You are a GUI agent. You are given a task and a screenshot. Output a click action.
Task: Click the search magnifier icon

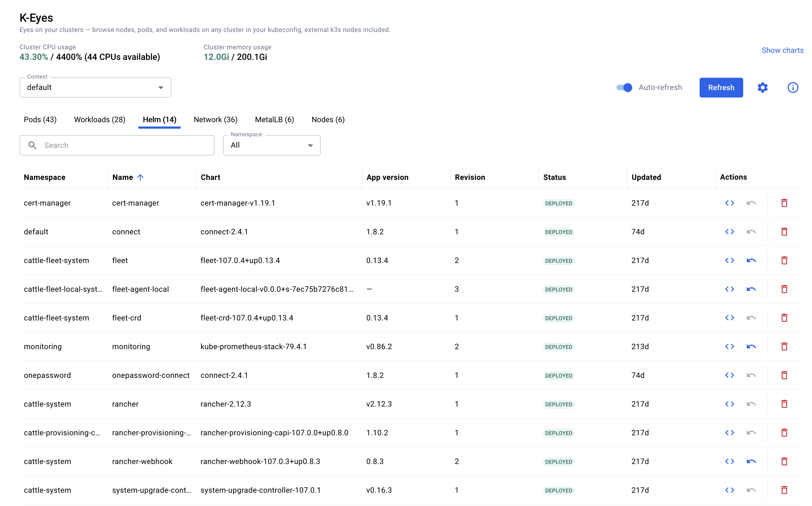point(32,145)
